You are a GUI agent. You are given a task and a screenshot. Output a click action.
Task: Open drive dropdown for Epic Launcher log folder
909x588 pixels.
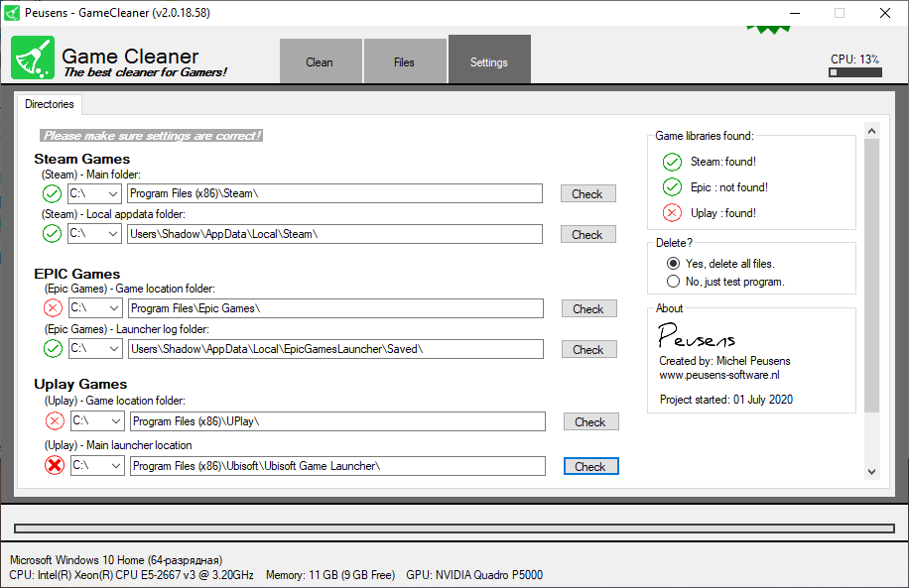(95, 349)
